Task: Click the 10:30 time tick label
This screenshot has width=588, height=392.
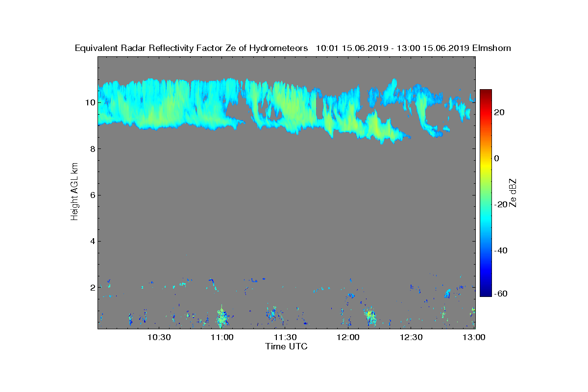Action: [x=159, y=337]
